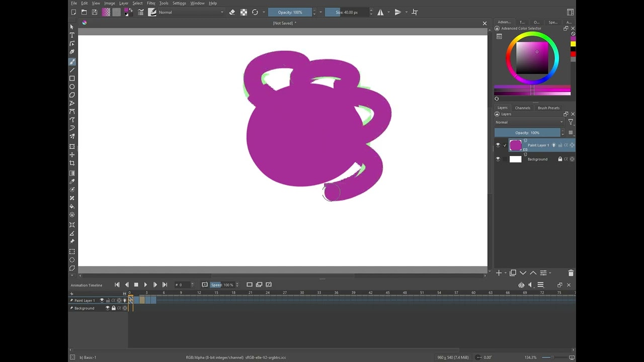Open the Fill Patterns picker
Image resolution: width=644 pixels, height=362 pixels.
116,12
